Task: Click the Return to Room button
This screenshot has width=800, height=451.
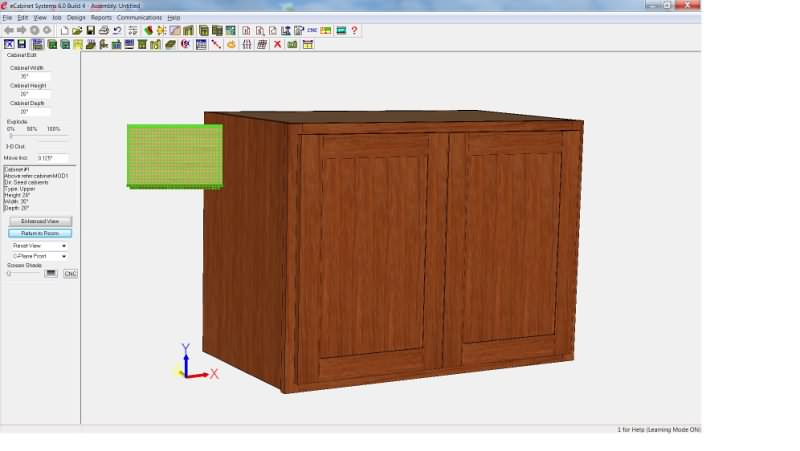Action: 40,233
